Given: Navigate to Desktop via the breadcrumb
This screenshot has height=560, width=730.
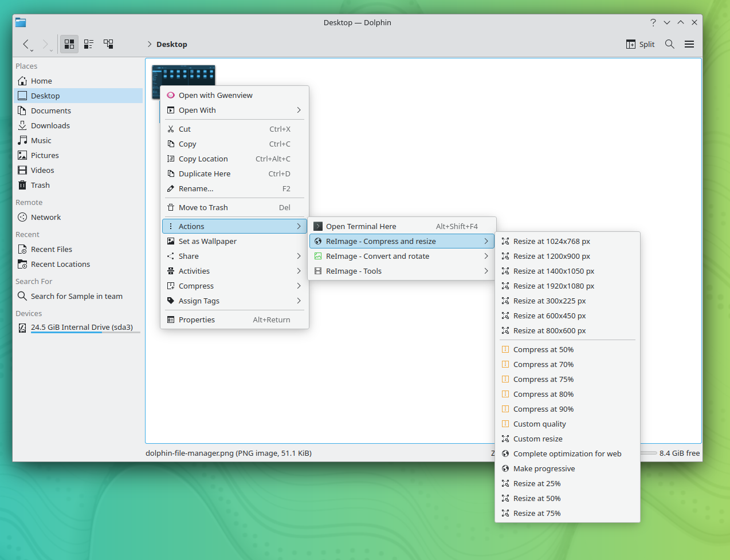Looking at the screenshot, I should (x=171, y=44).
